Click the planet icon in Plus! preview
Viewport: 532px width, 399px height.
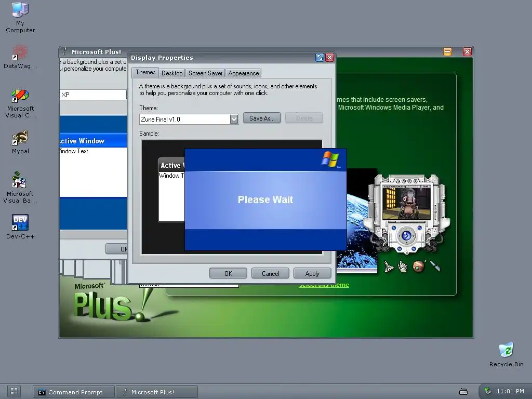pyautogui.click(x=419, y=267)
